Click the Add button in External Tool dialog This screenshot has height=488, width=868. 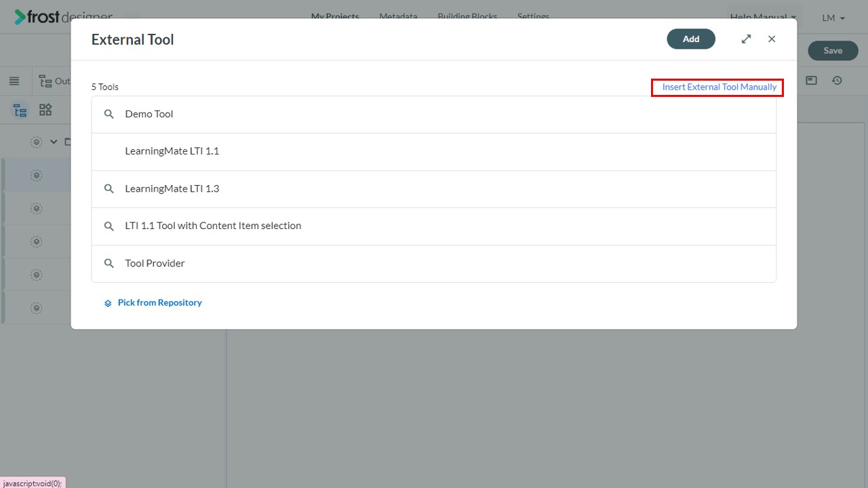coord(691,39)
